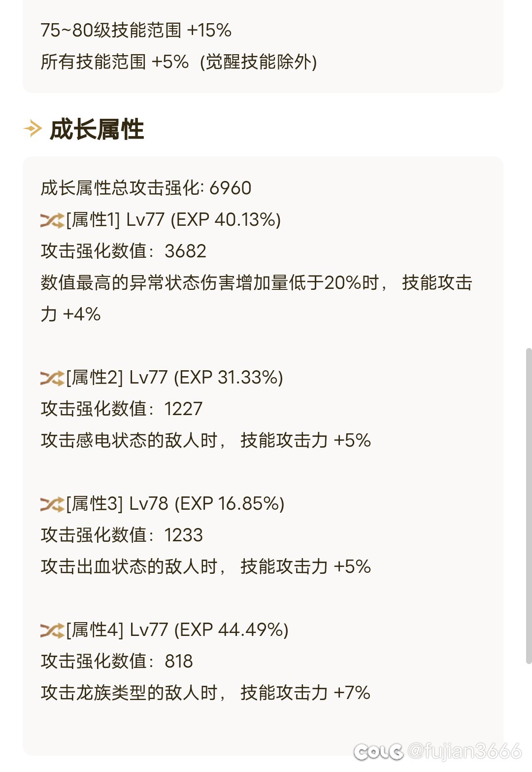
Task: Click the shuffle icon beside 属性1
Action: (x=52, y=220)
